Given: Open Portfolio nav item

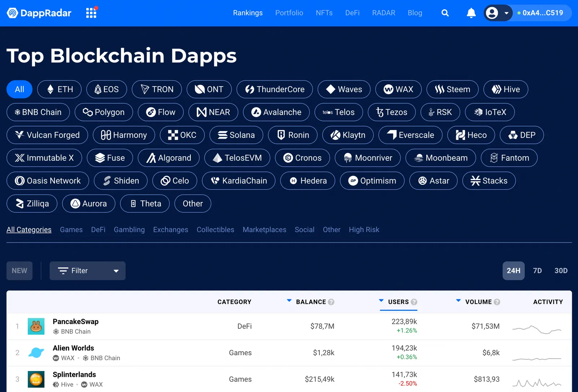Looking at the screenshot, I should tap(289, 13).
